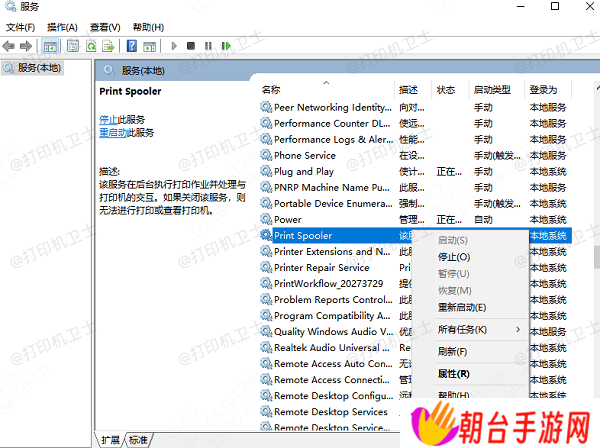
Task: Select Quality Windows Audio V... service
Action: point(333,331)
